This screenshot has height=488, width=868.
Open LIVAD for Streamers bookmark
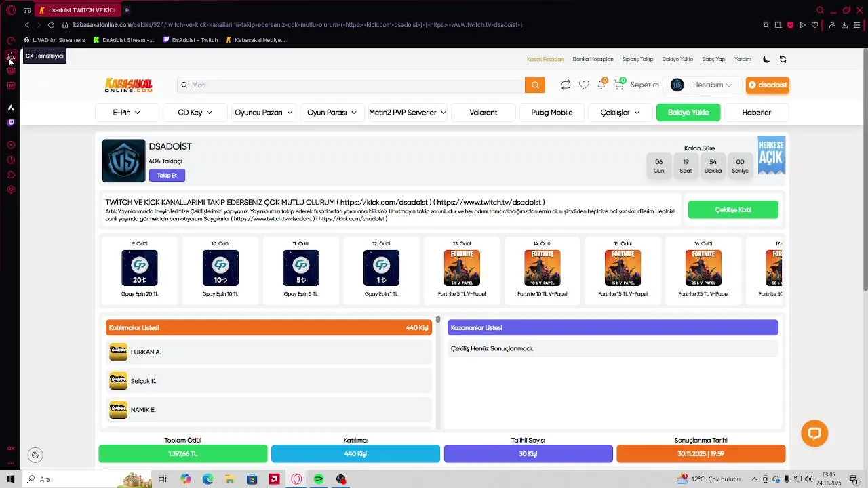[54, 40]
